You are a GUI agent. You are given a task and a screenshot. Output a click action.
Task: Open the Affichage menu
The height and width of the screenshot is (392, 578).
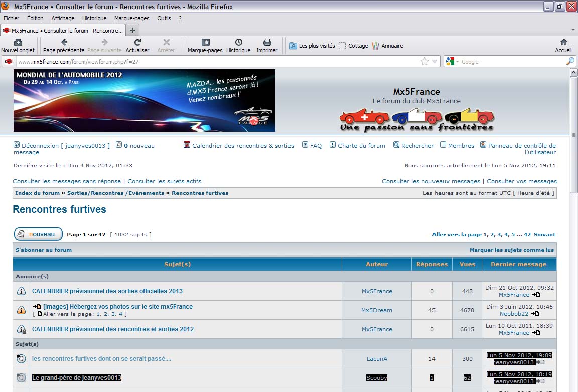point(63,18)
